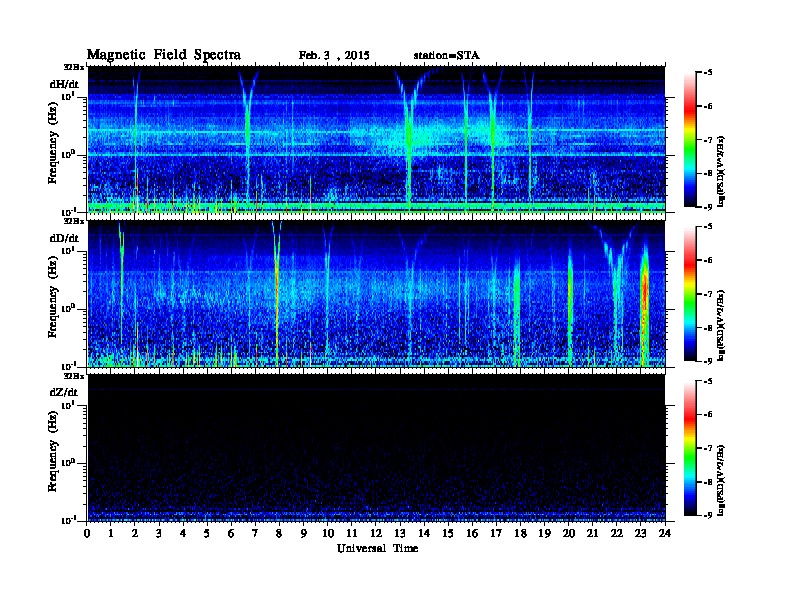This screenshot has height=612, width=792.
Task: Click the hour tick label "10" on time axis
Action: [x=328, y=533]
